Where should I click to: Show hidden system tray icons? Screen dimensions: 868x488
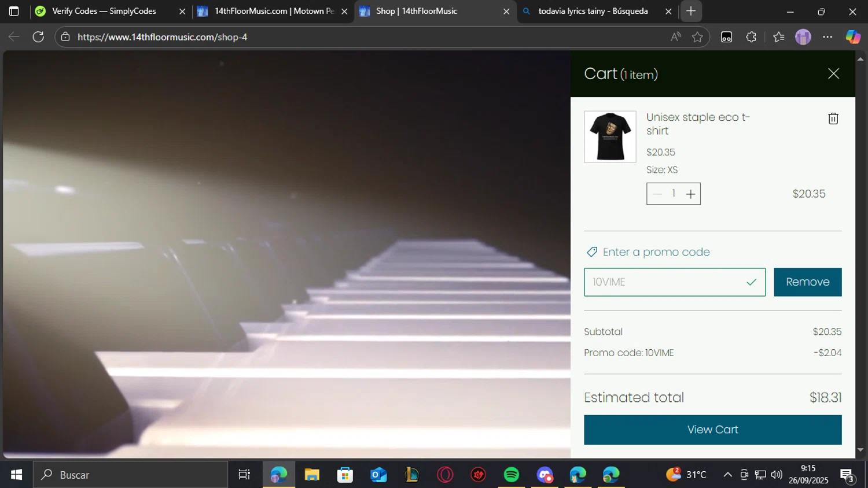point(727,475)
